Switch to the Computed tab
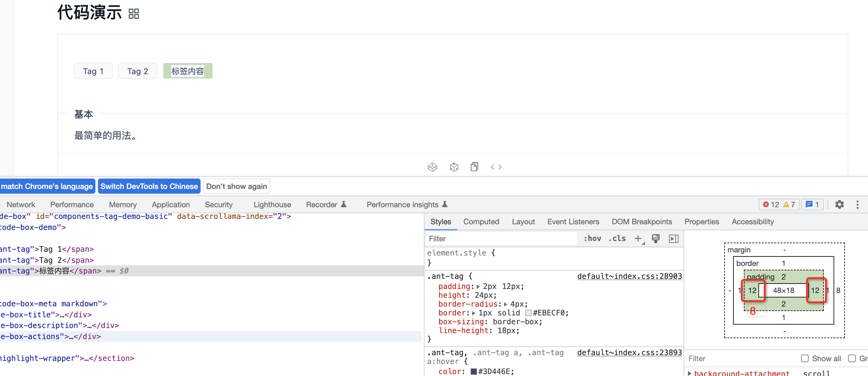The image size is (868, 376). pyautogui.click(x=481, y=221)
